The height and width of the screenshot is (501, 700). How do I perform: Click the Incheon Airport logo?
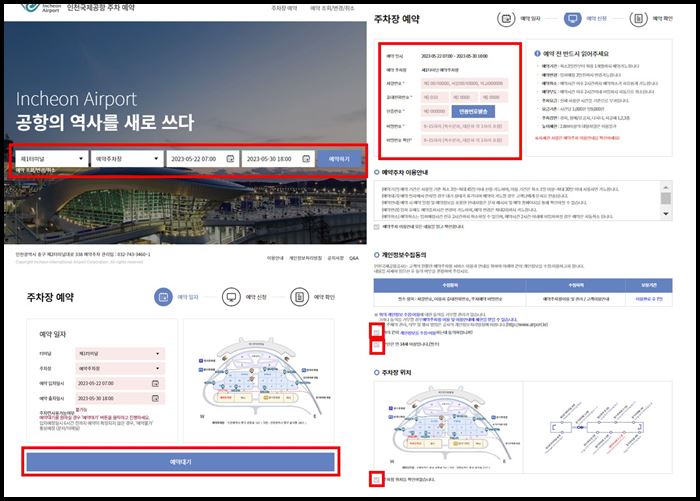41,7
